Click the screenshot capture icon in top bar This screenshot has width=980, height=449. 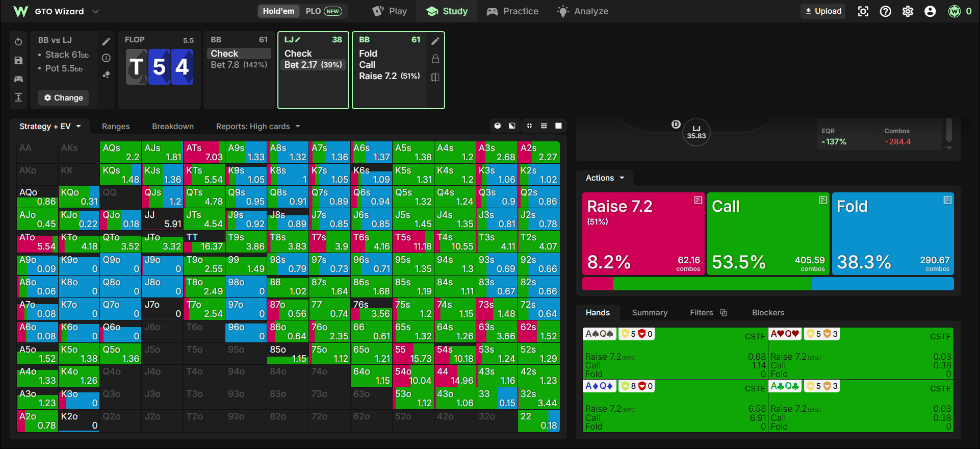(863, 11)
